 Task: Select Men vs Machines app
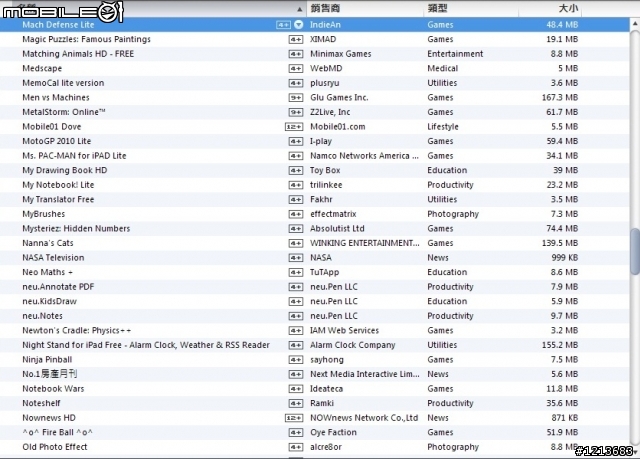coord(56,98)
